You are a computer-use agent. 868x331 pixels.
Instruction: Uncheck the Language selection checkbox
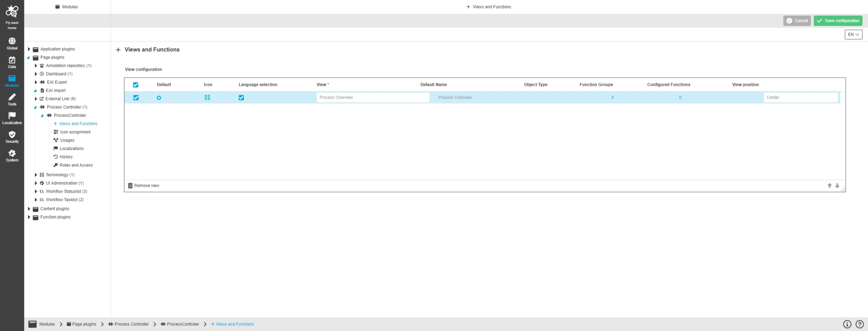click(241, 98)
